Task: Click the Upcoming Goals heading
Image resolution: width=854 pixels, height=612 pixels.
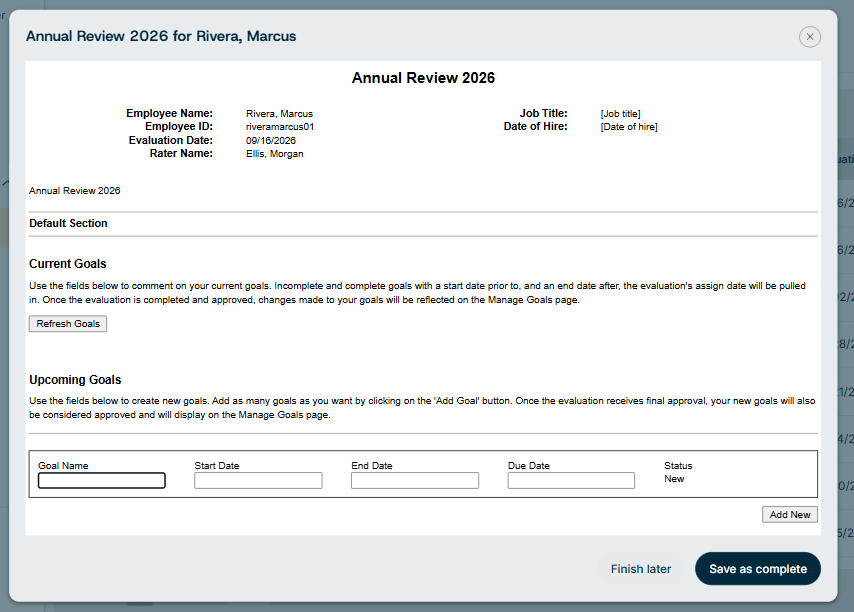Action: pos(75,380)
